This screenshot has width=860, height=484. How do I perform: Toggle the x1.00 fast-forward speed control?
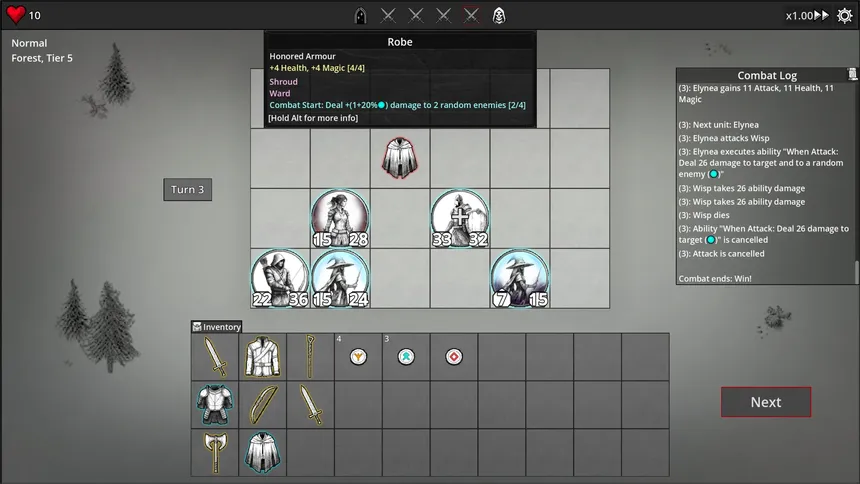click(807, 15)
